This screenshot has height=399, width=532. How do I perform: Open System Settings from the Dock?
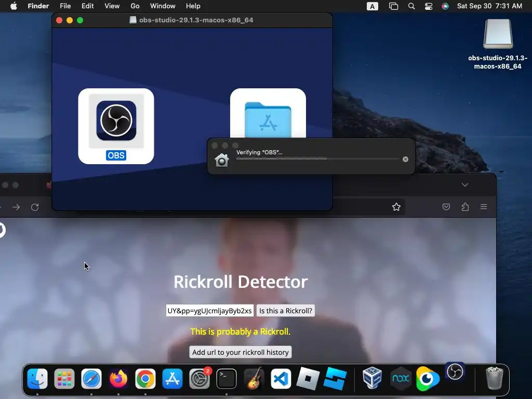[x=199, y=379]
